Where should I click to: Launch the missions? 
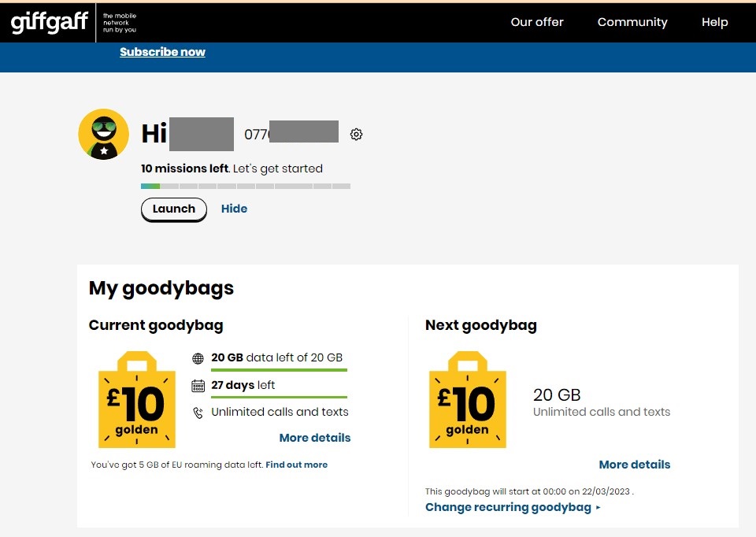pos(174,209)
